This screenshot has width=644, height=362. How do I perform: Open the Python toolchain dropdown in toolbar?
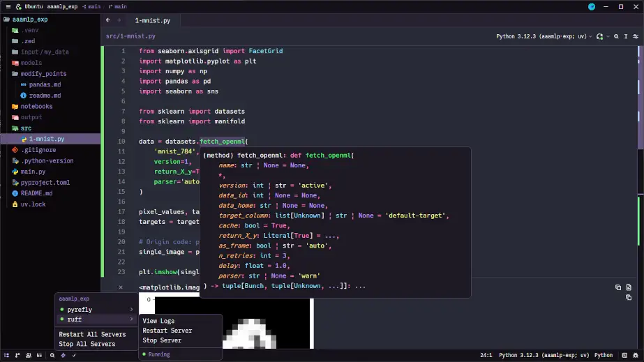tap(544, 36)
